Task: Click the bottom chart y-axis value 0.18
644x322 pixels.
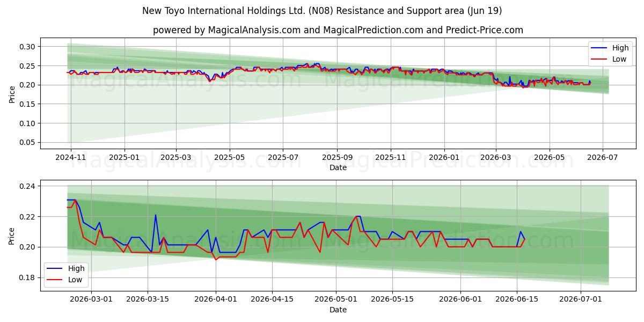Action: coord(27,277)
